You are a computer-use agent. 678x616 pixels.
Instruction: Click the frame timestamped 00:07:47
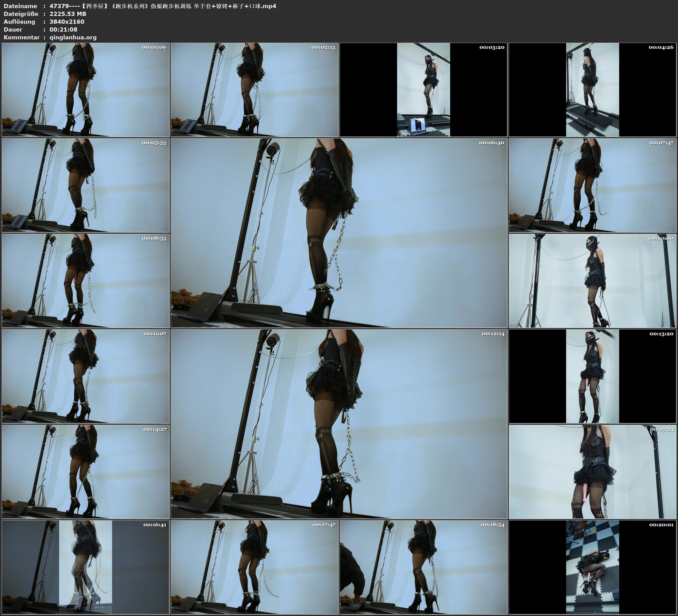[x=593, y=185]
